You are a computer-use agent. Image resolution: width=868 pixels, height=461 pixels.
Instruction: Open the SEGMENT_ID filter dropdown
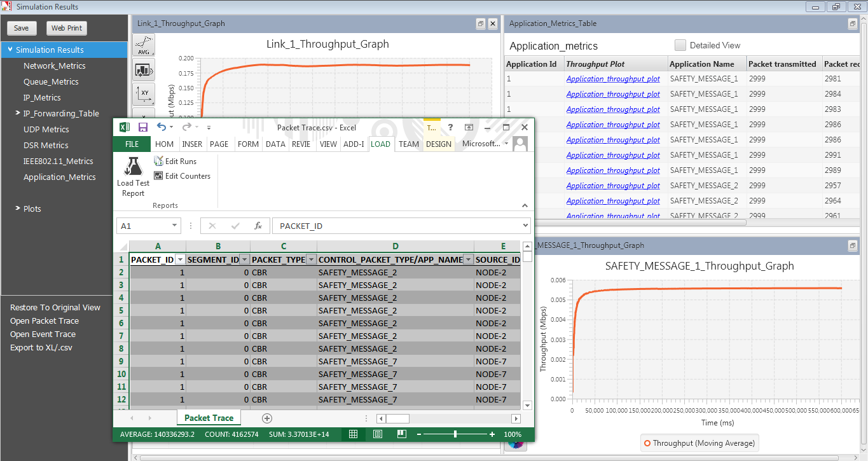pos(244,259)
